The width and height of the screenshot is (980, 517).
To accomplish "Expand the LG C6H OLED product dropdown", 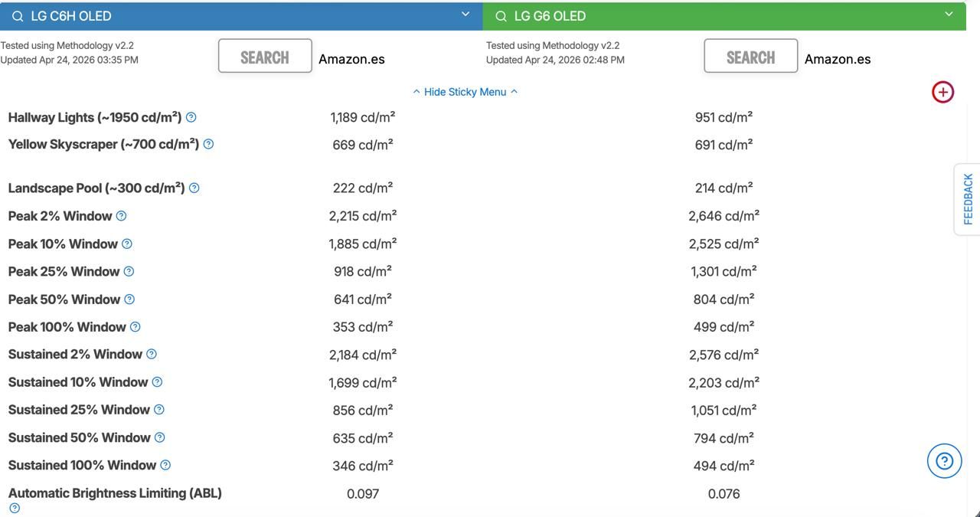I will tap(465, 15).
